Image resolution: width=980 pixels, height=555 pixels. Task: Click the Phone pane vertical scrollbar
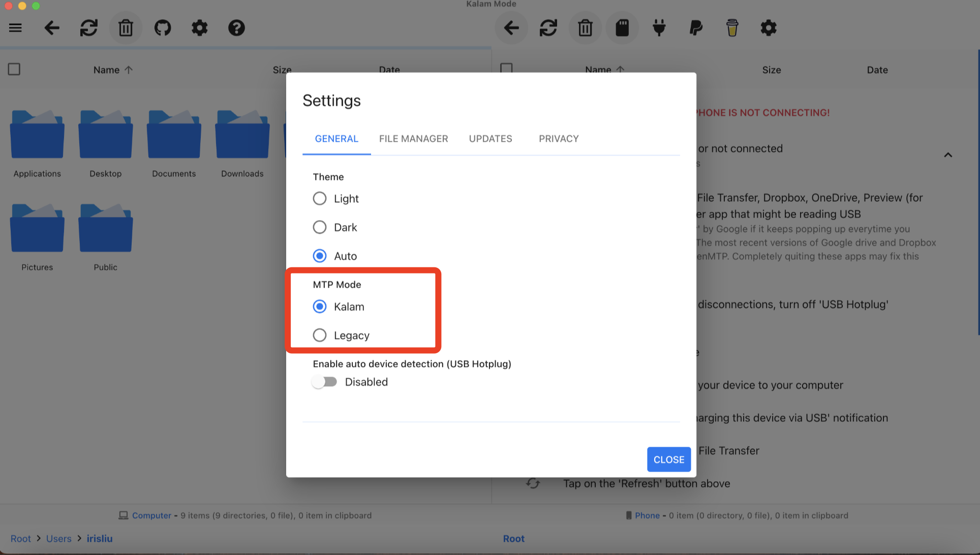click(x=978, y=193)
